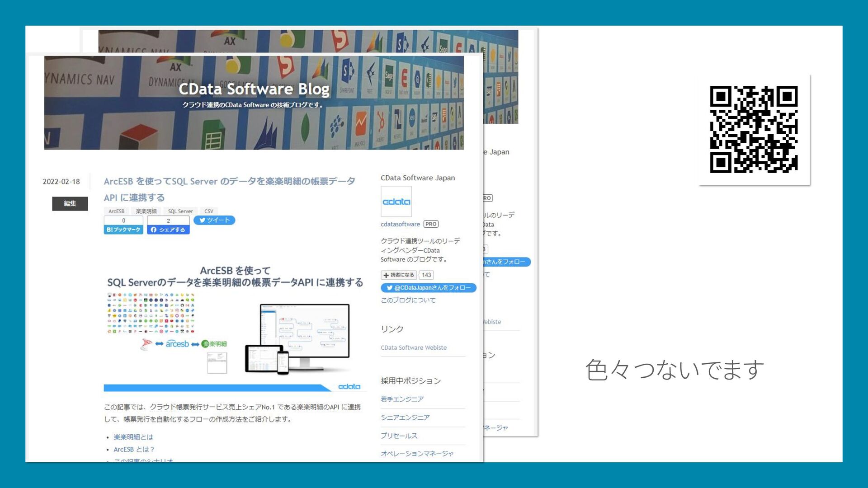
Task: Open the CData Software Blog header title
Action: tap(254, 89)
